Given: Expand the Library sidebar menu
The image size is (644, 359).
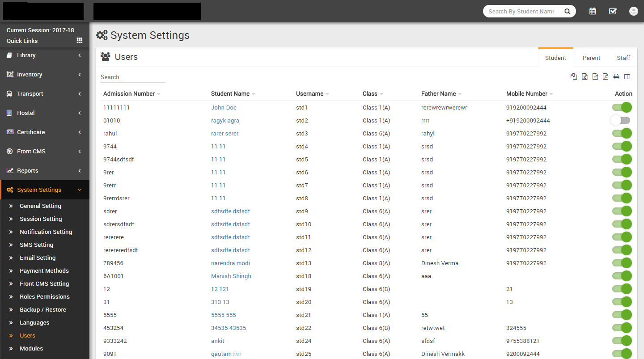Looking at the screenshot, I should pos(45,55).
